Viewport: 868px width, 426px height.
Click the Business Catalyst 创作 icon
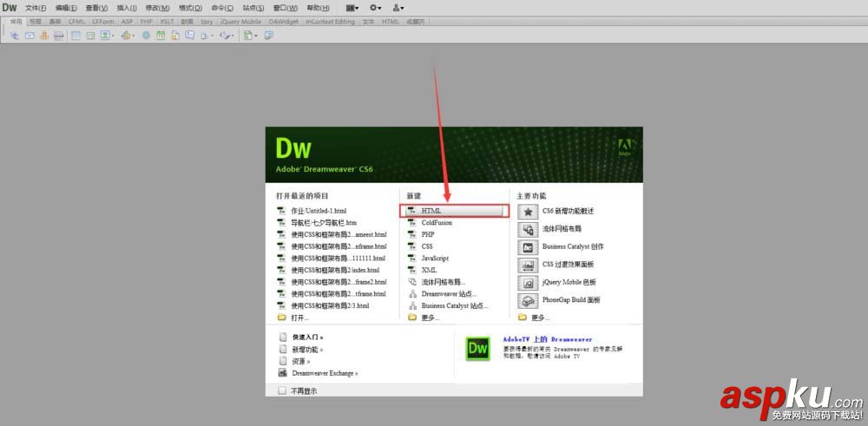pyautogui.click(x=528, y=246)
